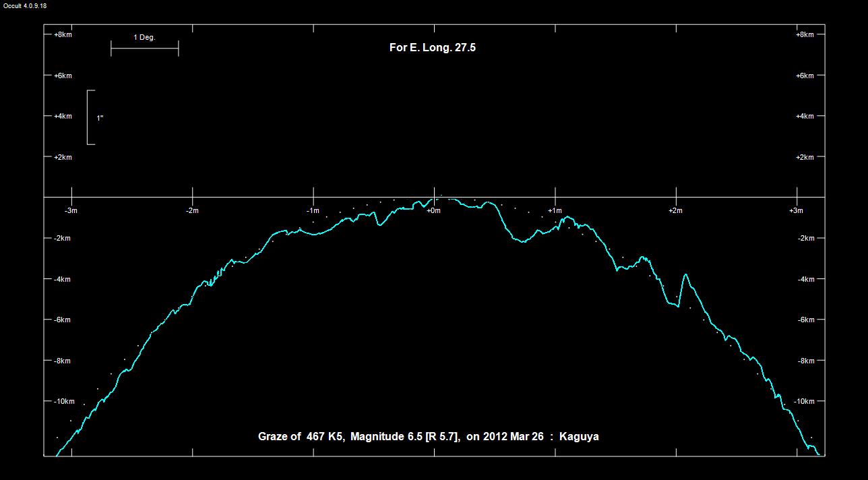Click the +3m axis tick label
Viewport: 868px width, 480px height.
(x=796, y=210)
